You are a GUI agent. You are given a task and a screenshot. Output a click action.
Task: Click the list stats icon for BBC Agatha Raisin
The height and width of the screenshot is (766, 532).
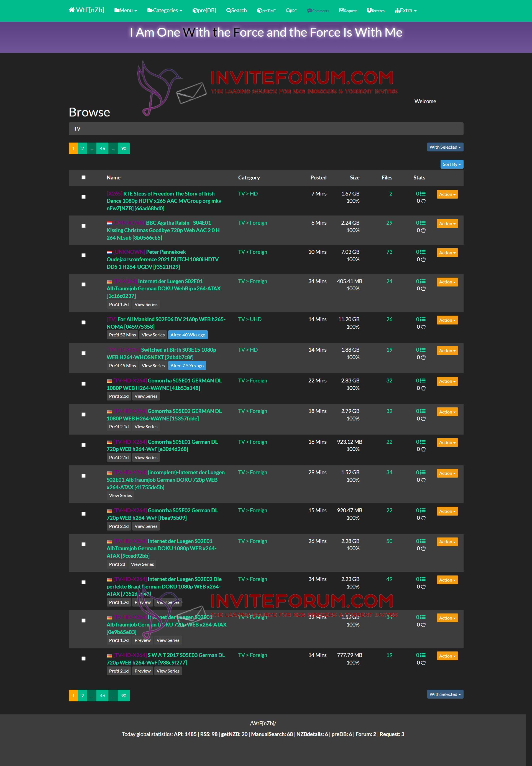[x=423, y=223]
